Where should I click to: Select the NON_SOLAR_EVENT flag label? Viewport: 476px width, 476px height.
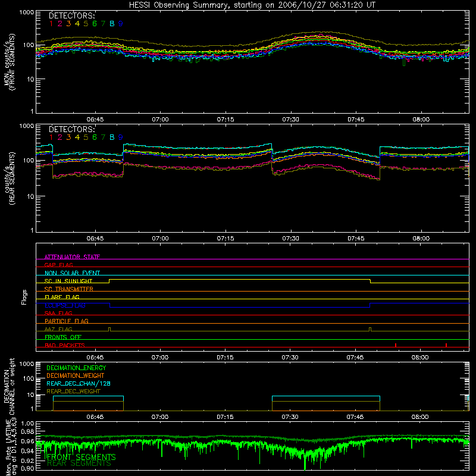coord(72,273)
